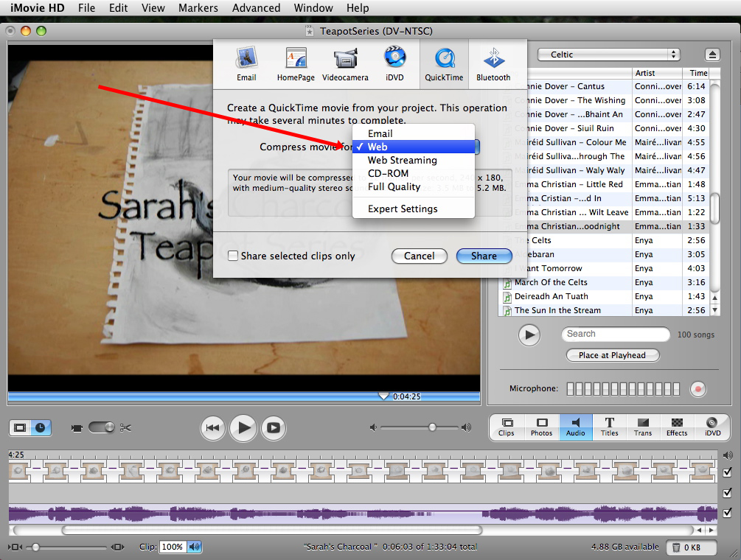Open the View menu
This screenshot has width=741, height=560.
(153, 8)
